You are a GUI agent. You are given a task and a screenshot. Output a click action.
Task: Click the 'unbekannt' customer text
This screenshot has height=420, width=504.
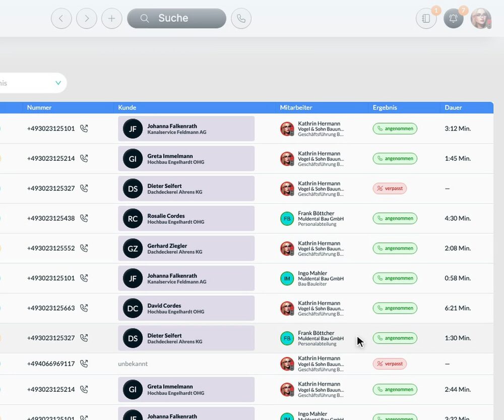[133, 364]
